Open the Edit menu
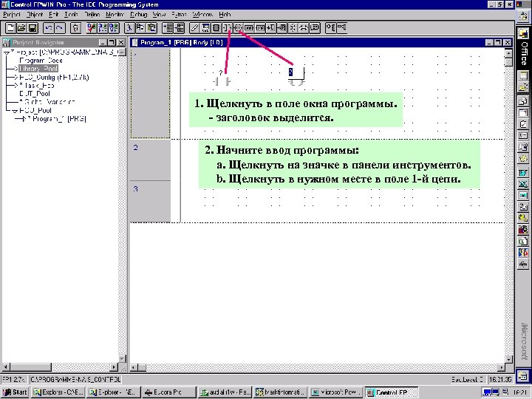 coord(54,15)
